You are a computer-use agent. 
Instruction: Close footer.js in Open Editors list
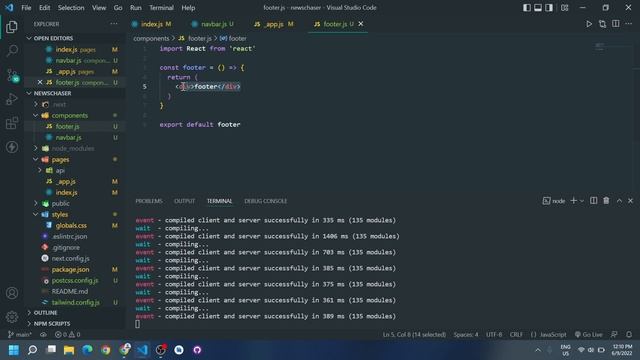[40, 82]
